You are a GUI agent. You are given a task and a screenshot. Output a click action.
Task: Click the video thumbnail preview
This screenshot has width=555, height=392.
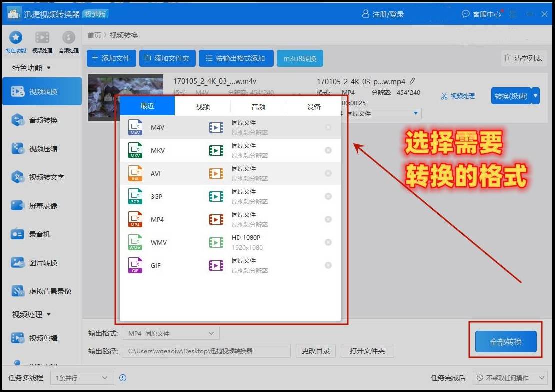click(x=126, y=97)
